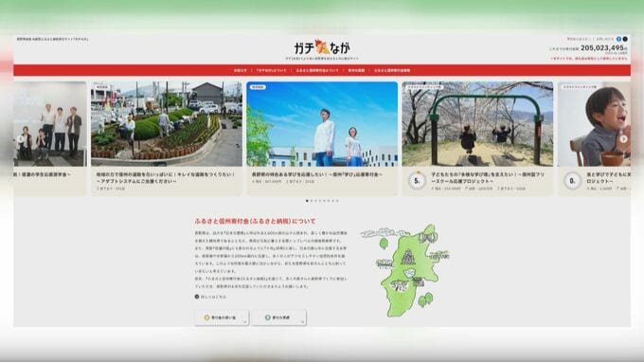Click the yellow circle icon on 寄付金の使い道 button
644x362 pixels.
(207, 317)
